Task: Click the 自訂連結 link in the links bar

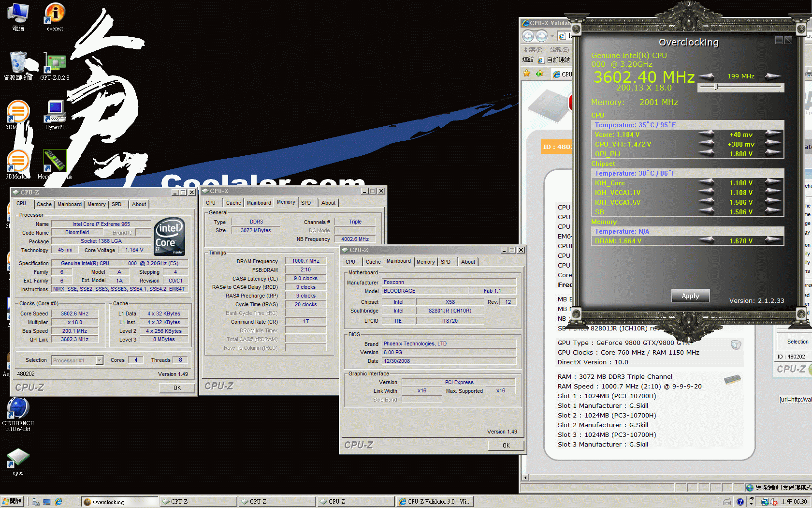Action: [x=554, y=60]
